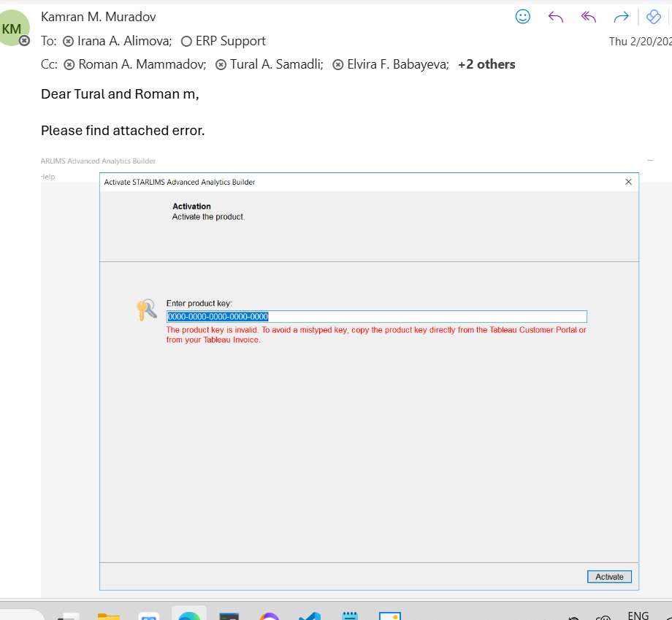This screenshot has width=672, height=620.
Task: Open the blue apps icon beside Forward
Action: 654,17
